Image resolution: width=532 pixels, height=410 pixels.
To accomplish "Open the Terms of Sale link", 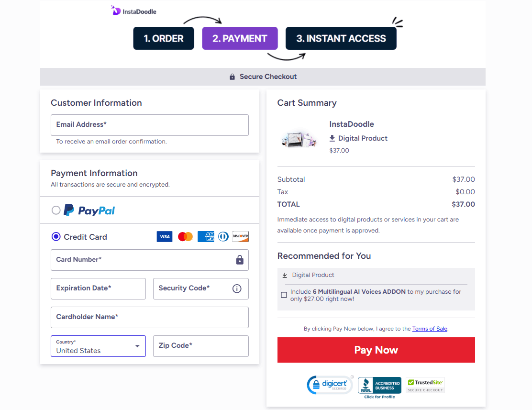I will [x=430, y=329].
